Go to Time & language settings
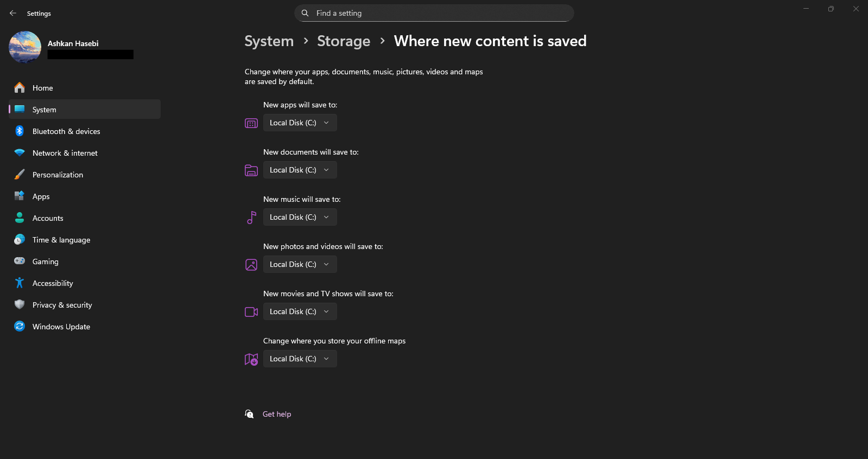This screenshot has width=868, height=459. [61, 240]
